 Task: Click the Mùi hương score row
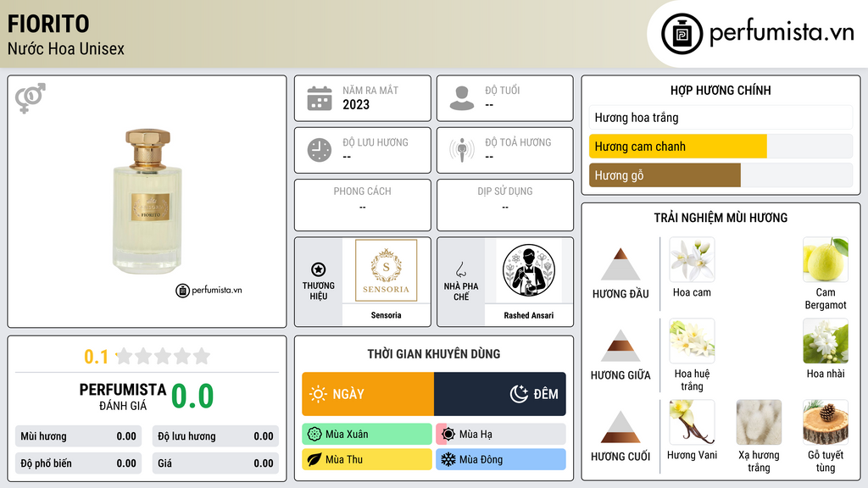78,436
